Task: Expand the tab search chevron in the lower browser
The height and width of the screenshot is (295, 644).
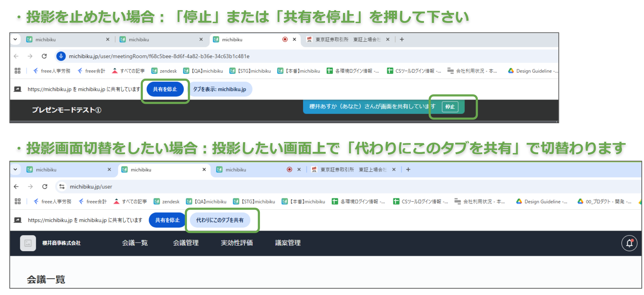Action: coord(15,169)
